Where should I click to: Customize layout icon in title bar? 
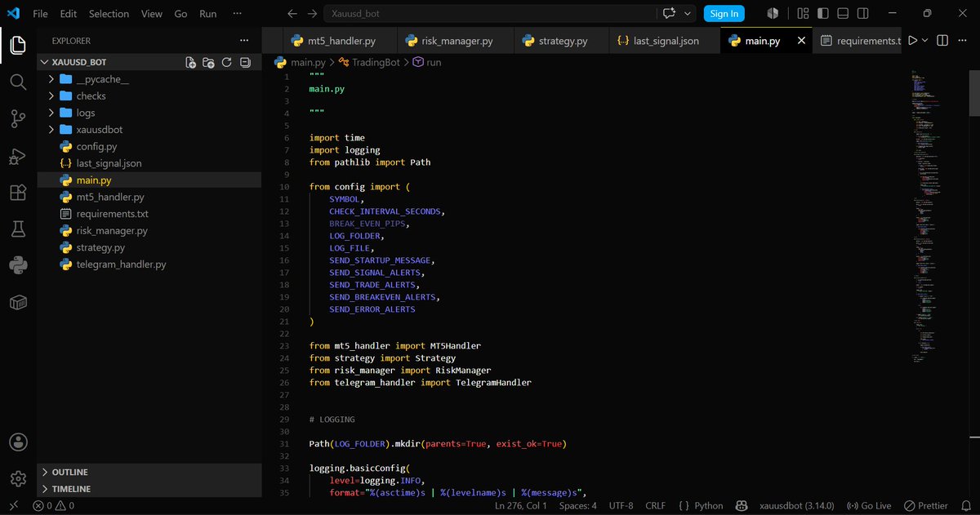click(x=803, y=14)
